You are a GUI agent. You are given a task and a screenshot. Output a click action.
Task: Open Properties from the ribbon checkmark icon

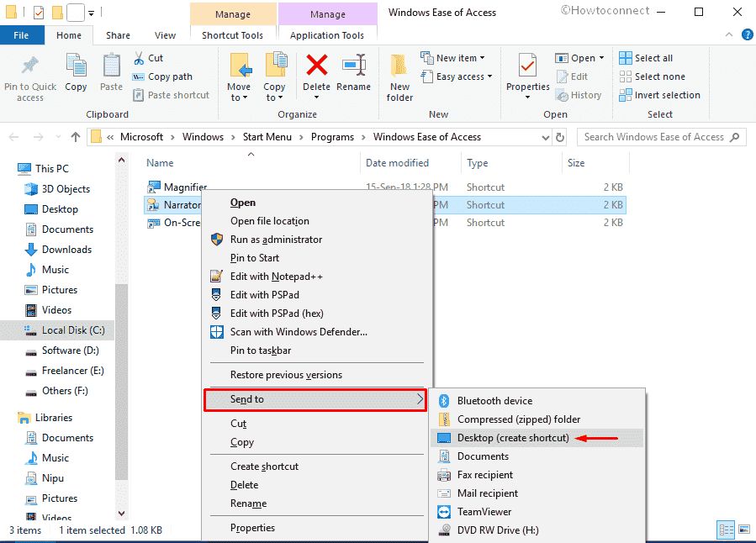pos(527,66)
